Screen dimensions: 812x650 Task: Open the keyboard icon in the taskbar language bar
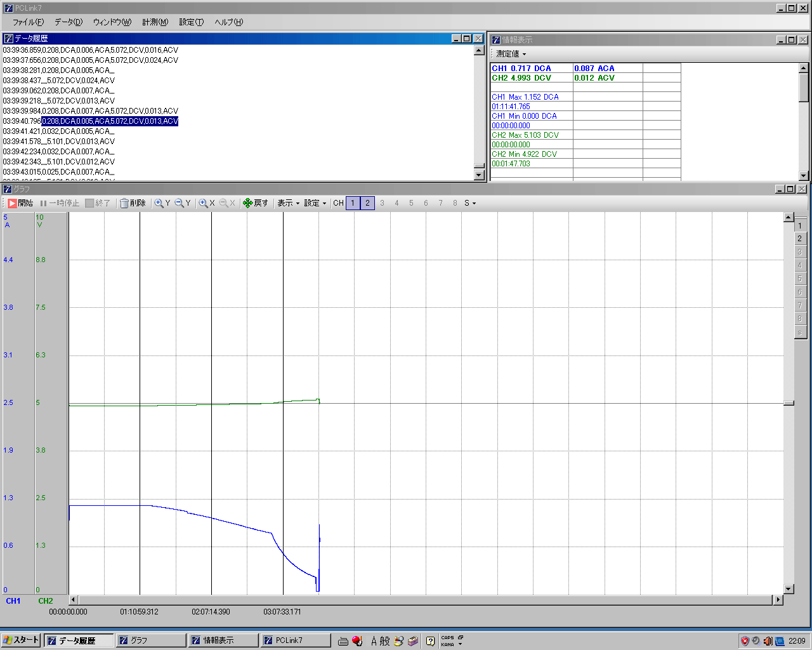click(343, 641)
